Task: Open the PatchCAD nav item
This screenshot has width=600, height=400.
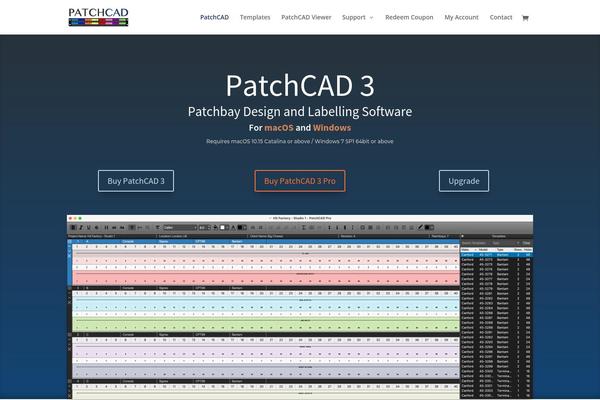Action: point(214,17)
